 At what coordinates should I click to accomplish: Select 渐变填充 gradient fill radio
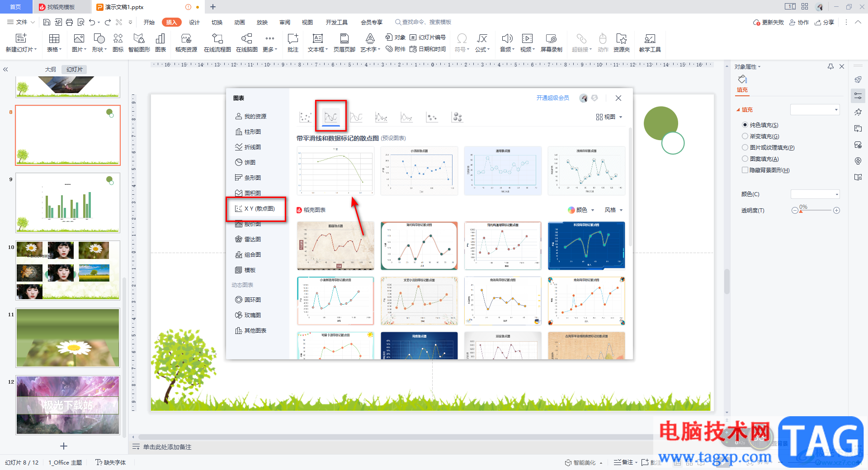(x=745, y=136)
